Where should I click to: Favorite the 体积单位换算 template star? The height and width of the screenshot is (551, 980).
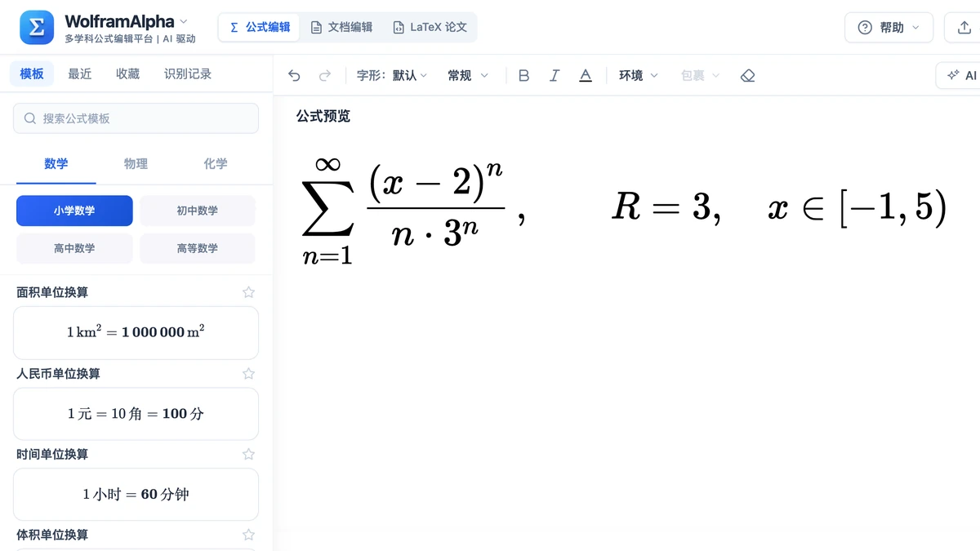249,535
